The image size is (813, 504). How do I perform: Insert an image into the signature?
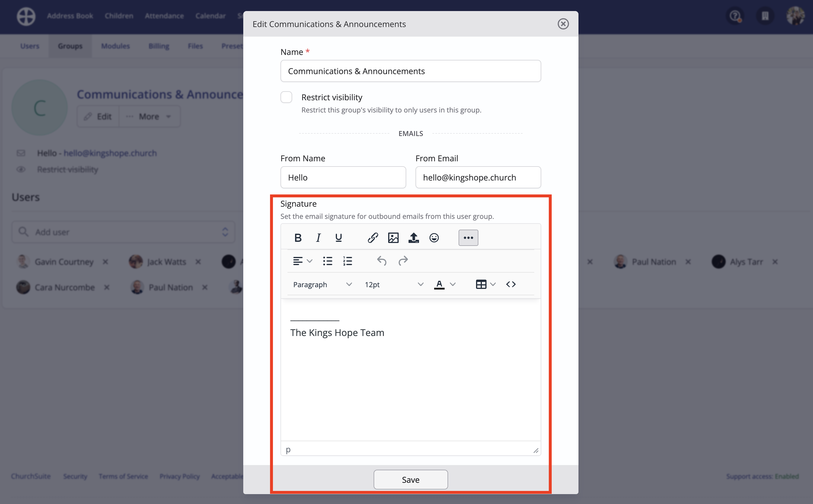coord(393,237)
